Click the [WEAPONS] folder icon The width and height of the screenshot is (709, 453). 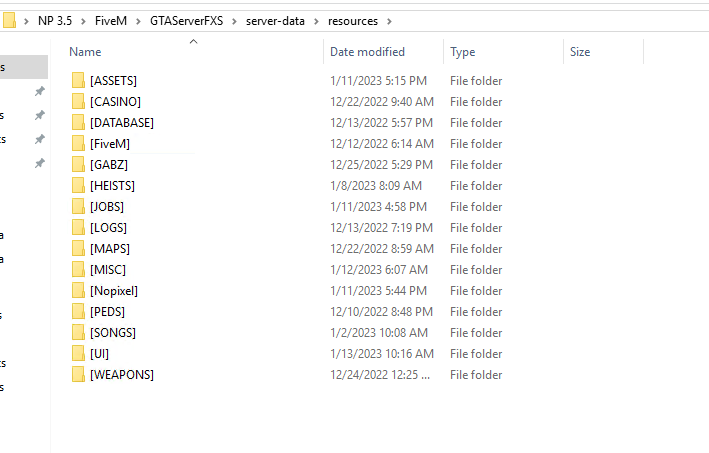coord(78,375)
